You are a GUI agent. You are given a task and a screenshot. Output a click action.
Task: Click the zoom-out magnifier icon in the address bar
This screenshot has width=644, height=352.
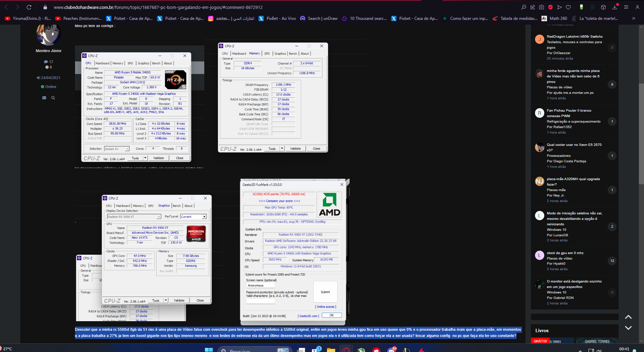pyautogui.click(x=524, y=7)
